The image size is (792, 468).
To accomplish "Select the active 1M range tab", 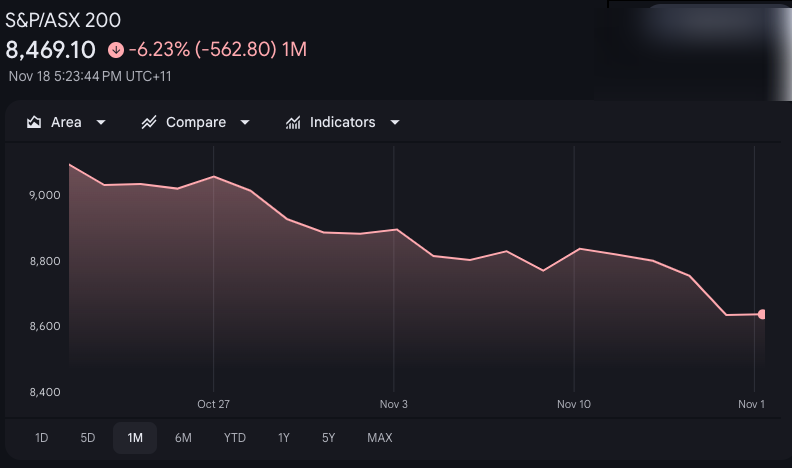I will pyautogui.click(x=135, y=438).
